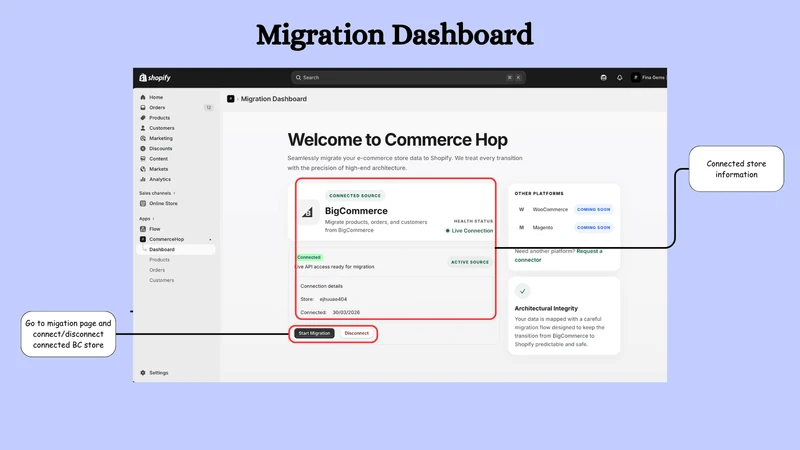Click the Magento M icon
800x450 pixels.
(521, 228)
